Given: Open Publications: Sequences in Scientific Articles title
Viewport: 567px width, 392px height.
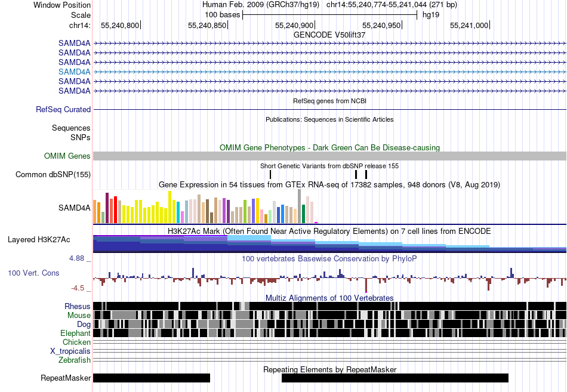Looking at the screenshot, I should click(x=329, y=119).
